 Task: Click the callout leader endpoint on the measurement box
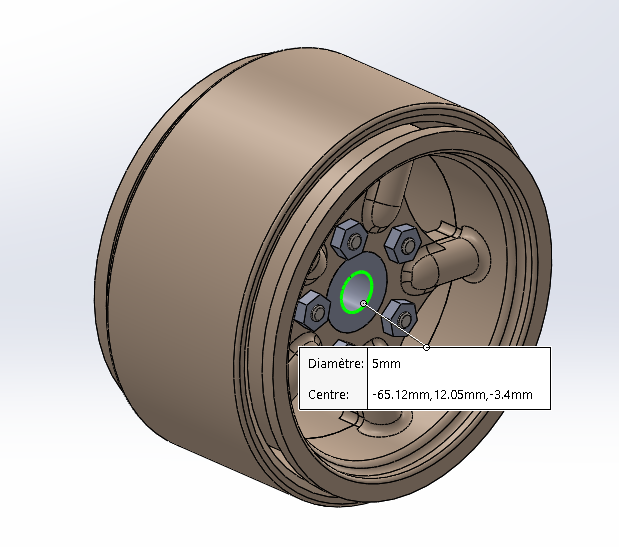point(426,347)
